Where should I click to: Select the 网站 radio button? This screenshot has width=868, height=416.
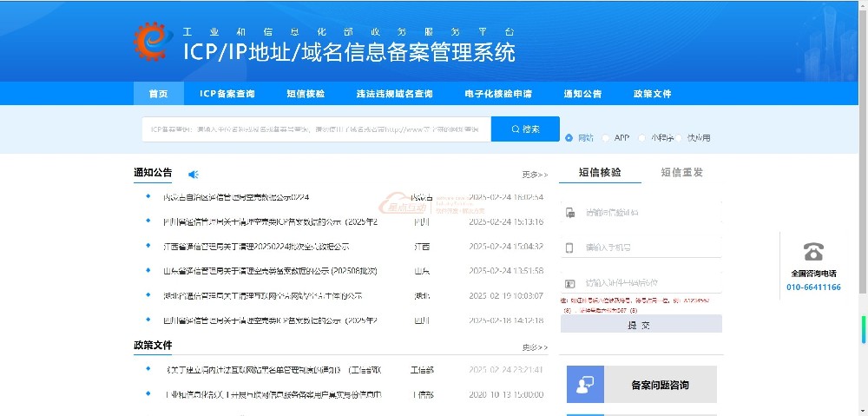569,137
